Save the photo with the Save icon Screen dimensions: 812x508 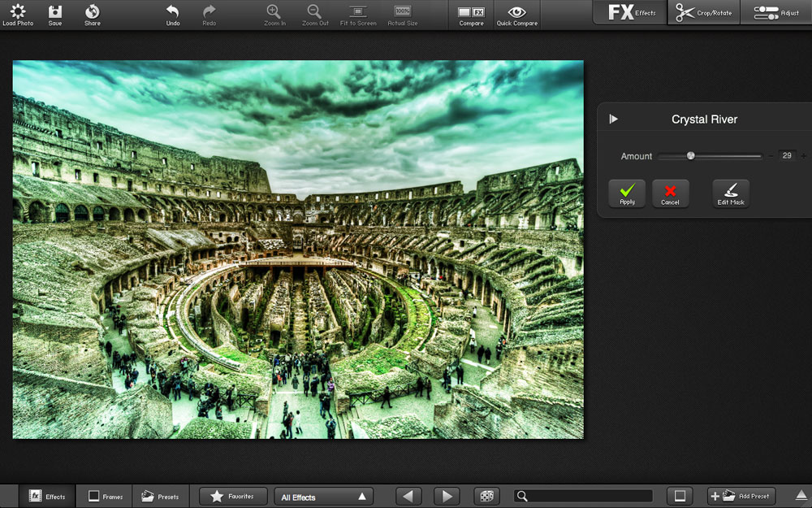[54, 14]
